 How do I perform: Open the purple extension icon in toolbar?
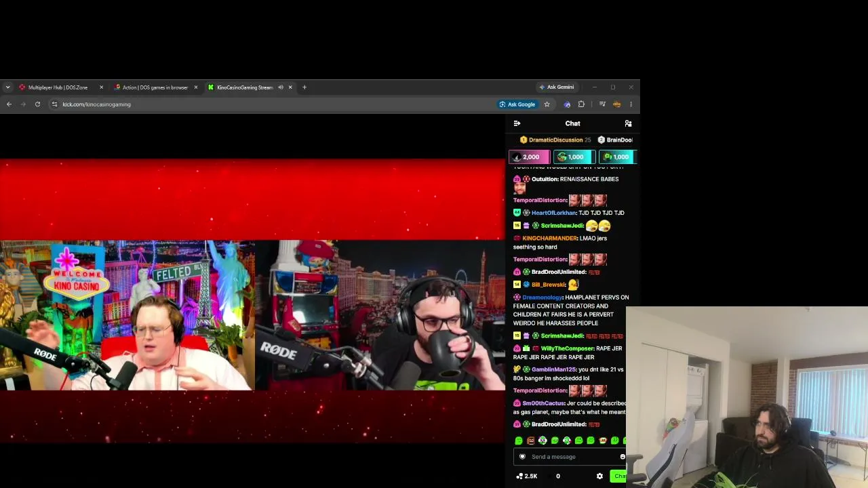[x=567, y=104]
